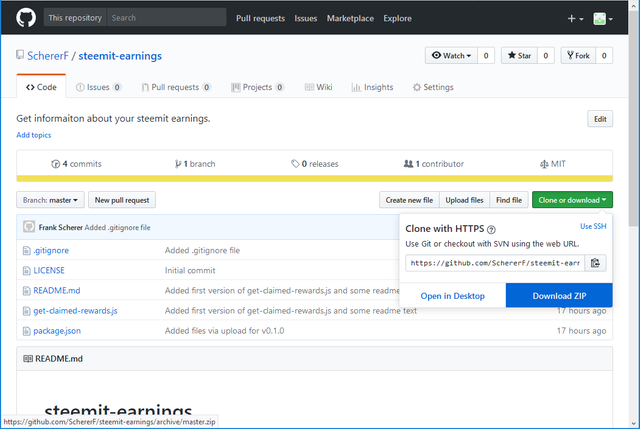Open the user avatar menu
Screen dimensions: 640x429
[603, 19]
